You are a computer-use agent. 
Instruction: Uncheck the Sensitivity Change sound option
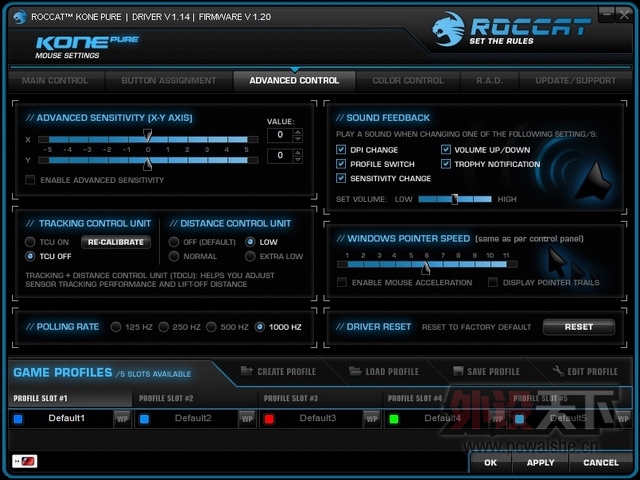pos(341,178)
